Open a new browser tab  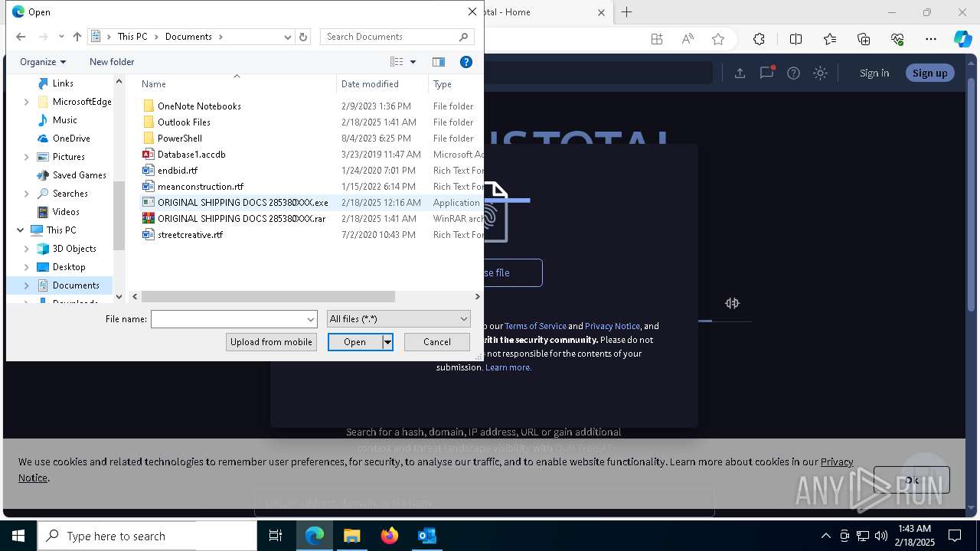tap(627, 12)
